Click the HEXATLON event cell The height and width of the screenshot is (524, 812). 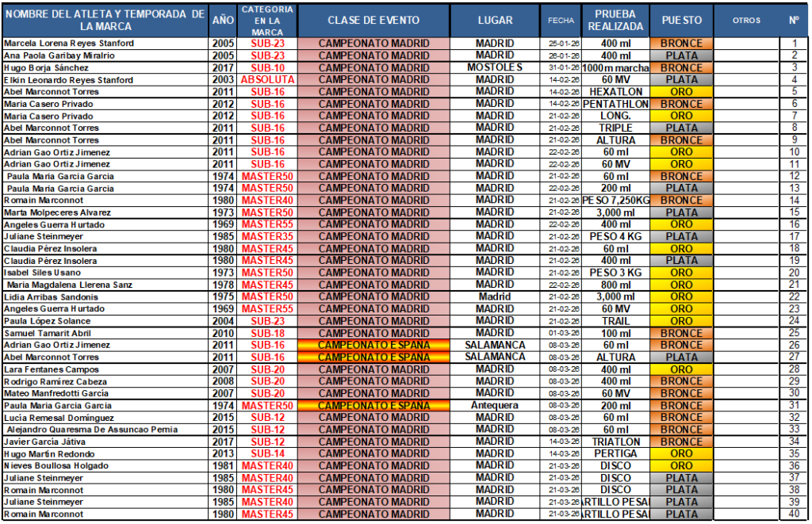[x=615, y=92]
